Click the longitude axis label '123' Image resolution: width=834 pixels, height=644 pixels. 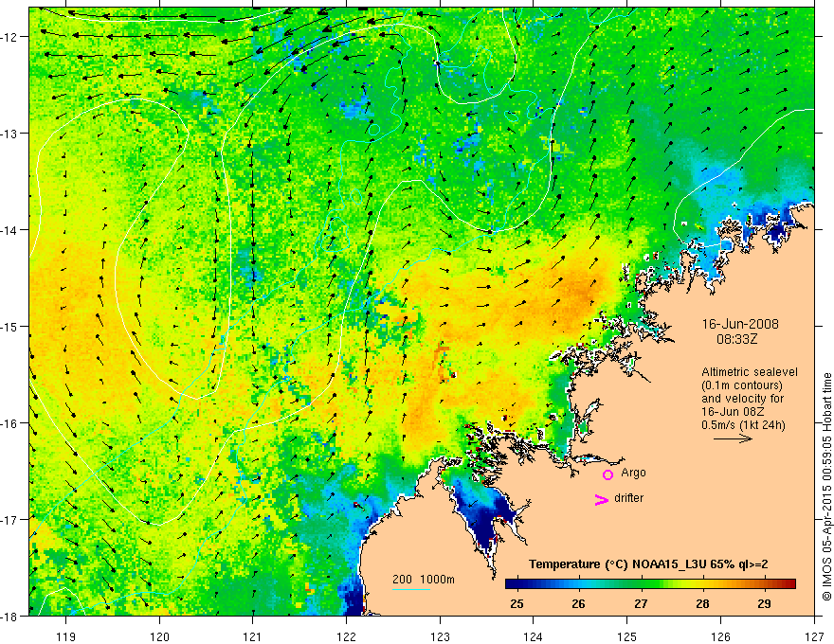coord(440,636)
